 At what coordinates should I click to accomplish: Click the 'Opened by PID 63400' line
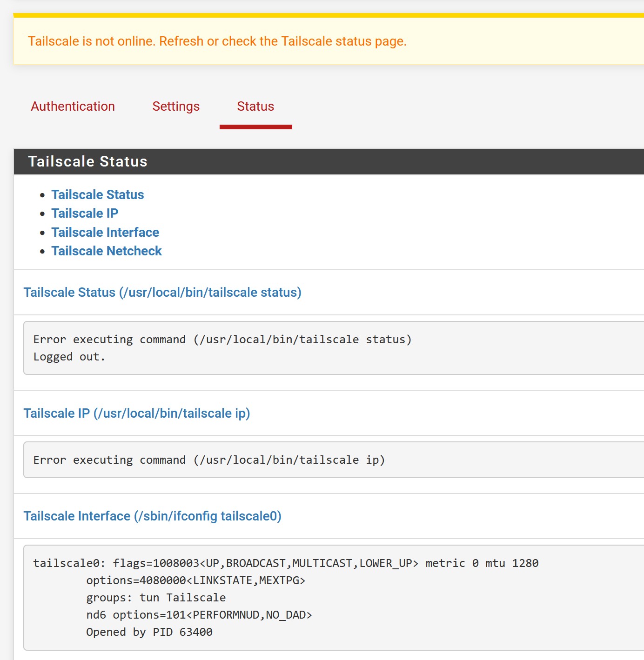(x=149, y=632)
